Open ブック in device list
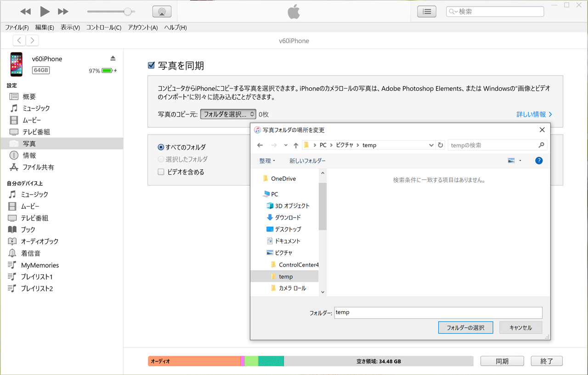588x375 pixels. 62,229
